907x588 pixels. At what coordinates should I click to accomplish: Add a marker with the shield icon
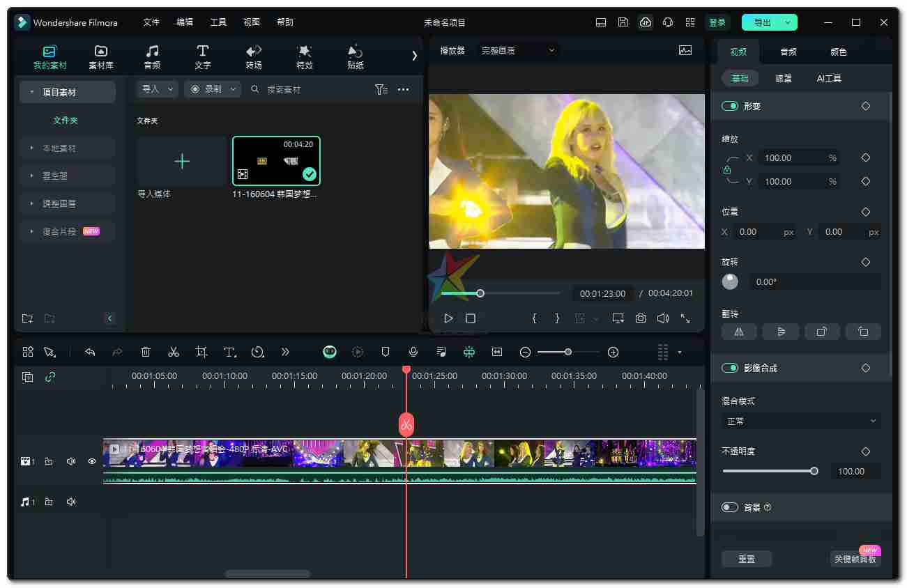[386, 352]
